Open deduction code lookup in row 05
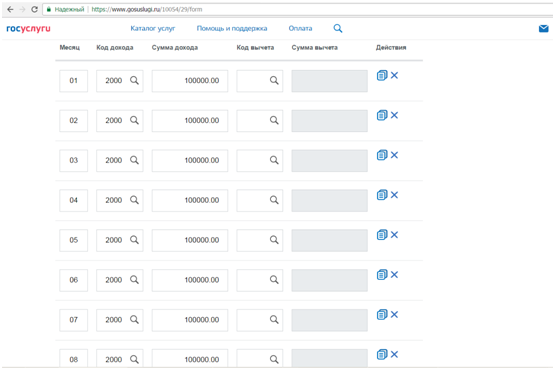This screenshot has height=370, width=555. point(274,240)
